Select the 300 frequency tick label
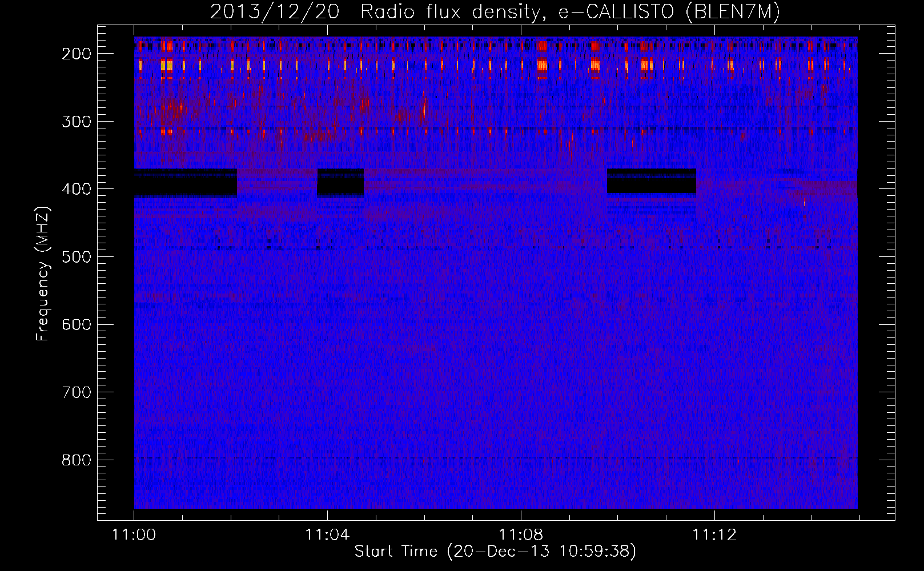 [x=77, y=122]
